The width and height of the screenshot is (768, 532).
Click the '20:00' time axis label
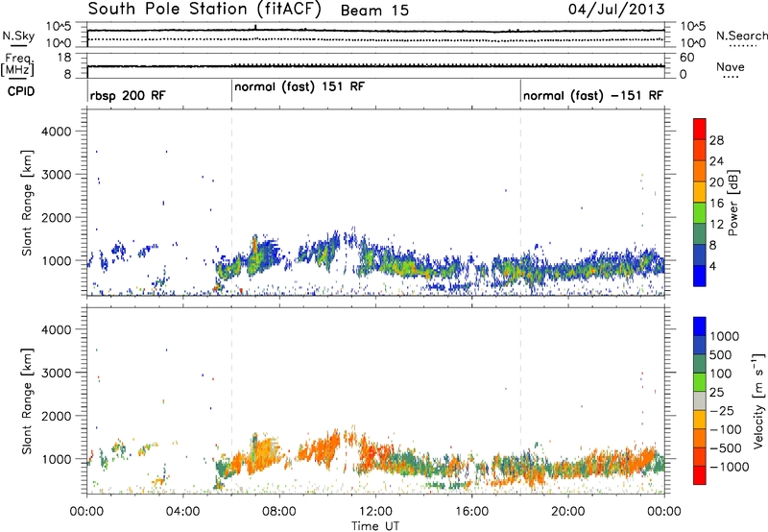(568, 512)
